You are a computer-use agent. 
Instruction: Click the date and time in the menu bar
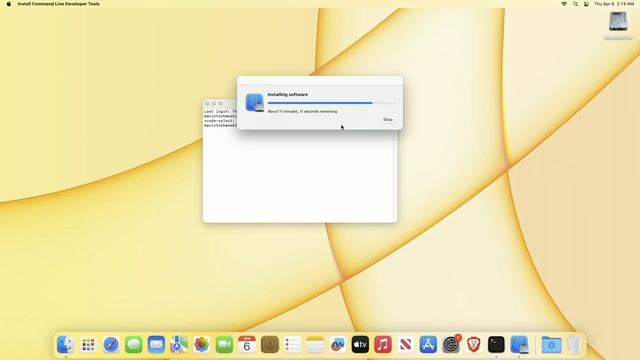[614, 4]
